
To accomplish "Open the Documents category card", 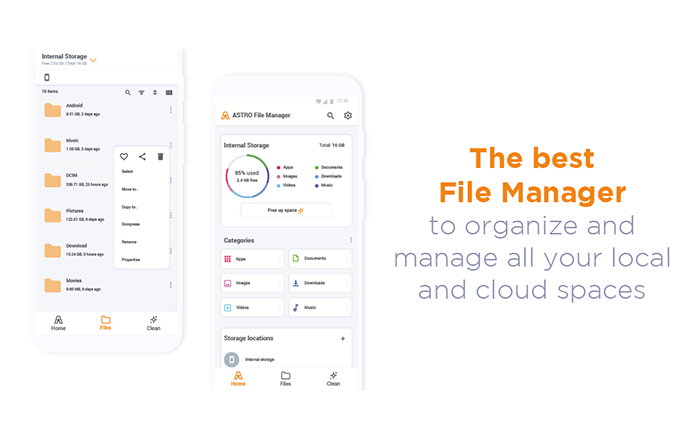I will pyautogui.click(x=320, y=258).
